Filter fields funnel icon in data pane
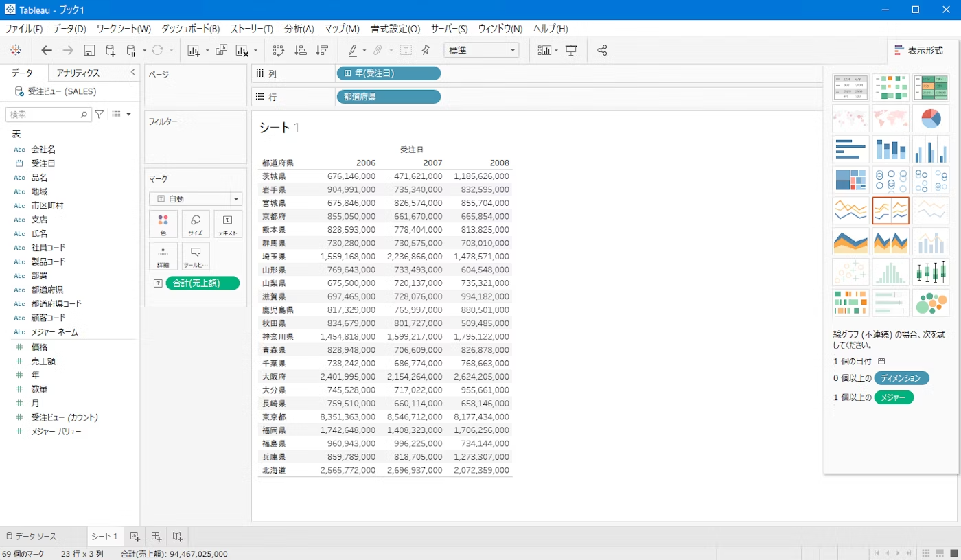Screen dimensions: 961x560 (100, 115)
